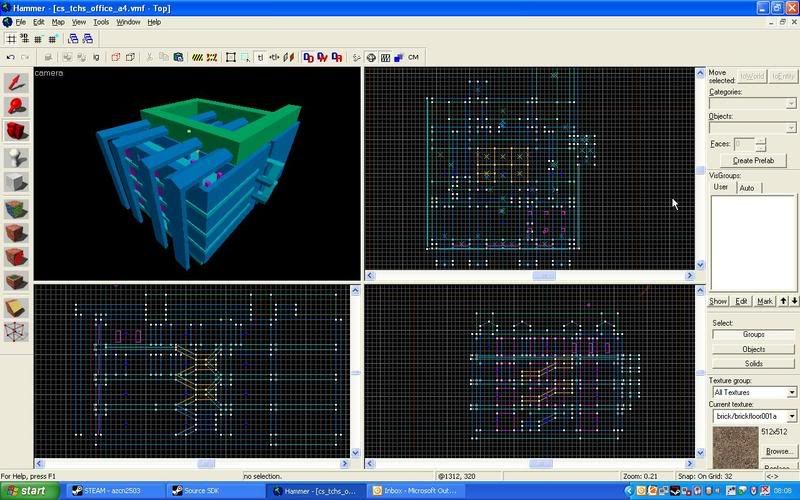Open the File menu
The image size is (800, 500).
pos(20,22)
